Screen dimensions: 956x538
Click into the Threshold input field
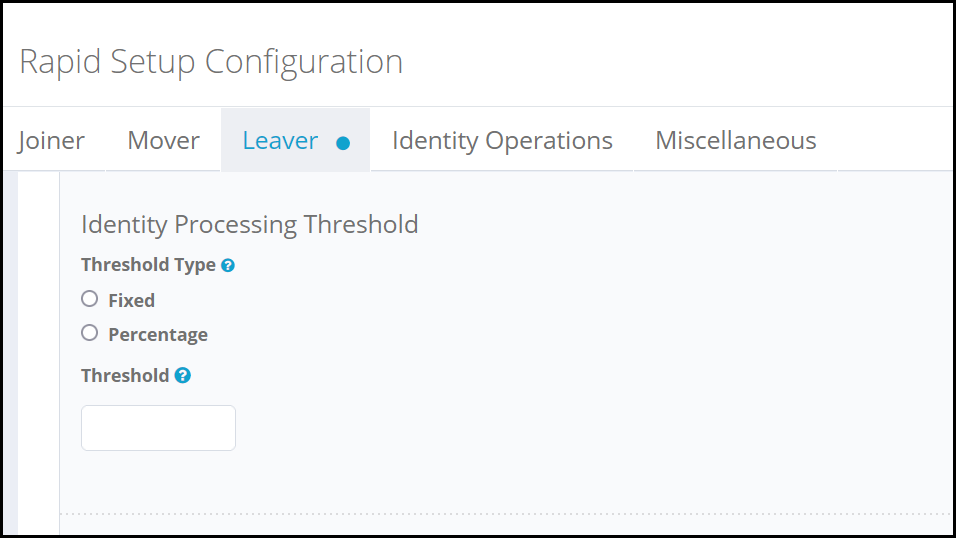click(158, 428)
